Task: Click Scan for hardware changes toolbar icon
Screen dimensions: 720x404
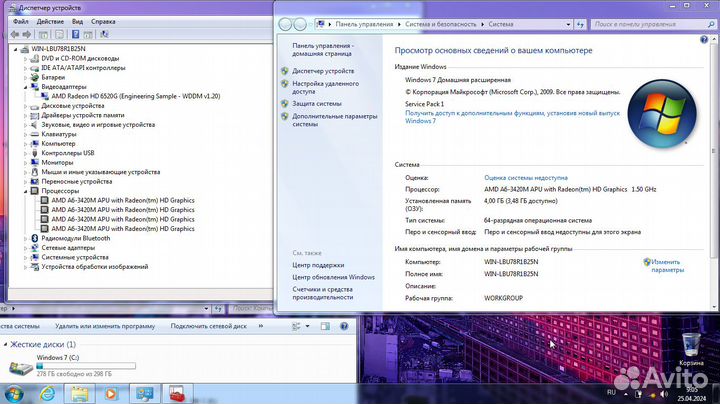Action: pyautogui.click(x=104, y=34)
